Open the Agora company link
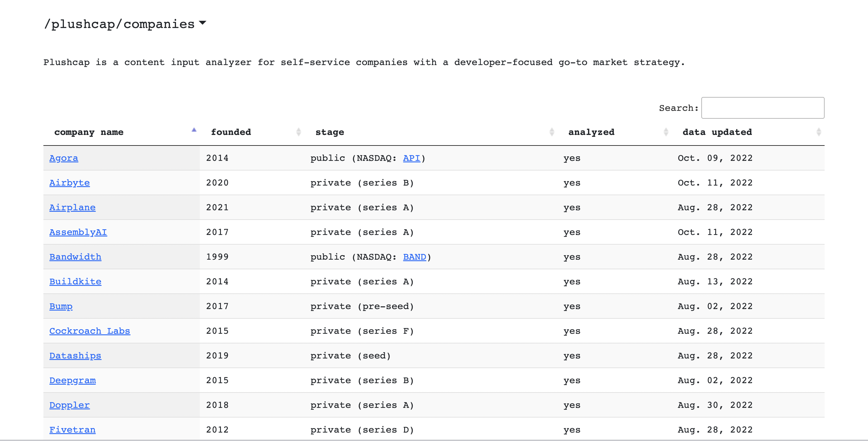868x441 pixels. (64, 158)
